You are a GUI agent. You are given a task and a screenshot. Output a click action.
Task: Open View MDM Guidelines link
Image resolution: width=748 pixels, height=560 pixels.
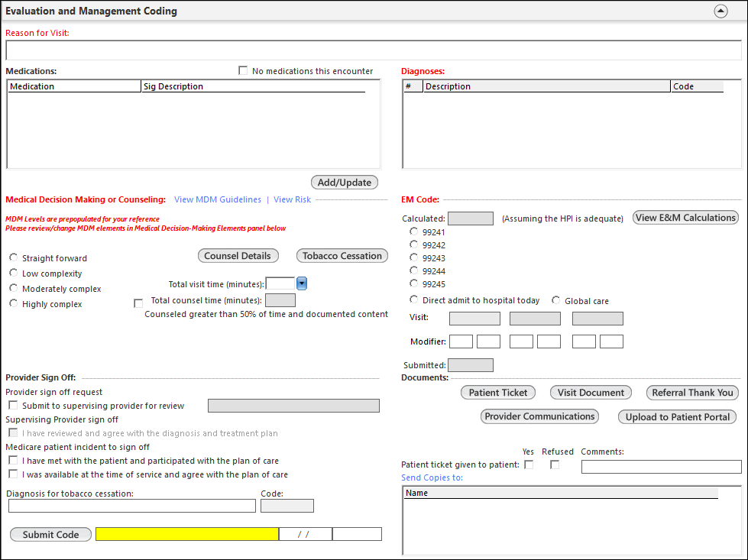click(x=218, y=199)
